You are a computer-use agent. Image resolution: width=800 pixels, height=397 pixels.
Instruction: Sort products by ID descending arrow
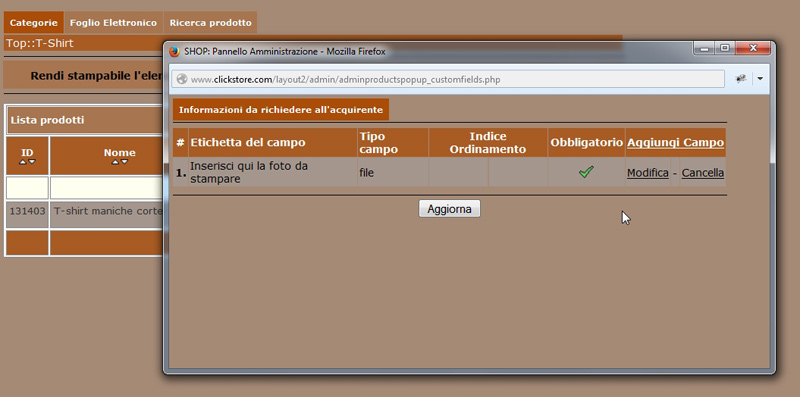click(32, 162)
